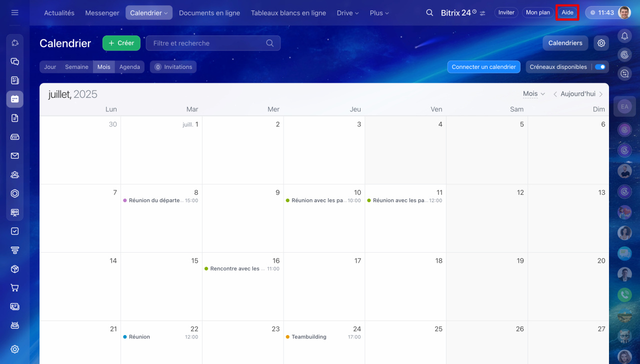This screenshot has width=640, height=364.
Task: Open the Mois view selector dropdown
Action: click(533, 94)
